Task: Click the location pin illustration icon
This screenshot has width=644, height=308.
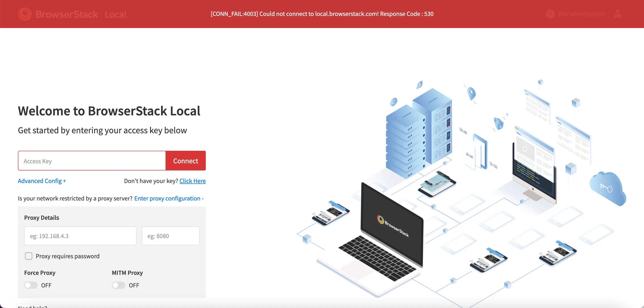Action: click(x=471, y=94)
